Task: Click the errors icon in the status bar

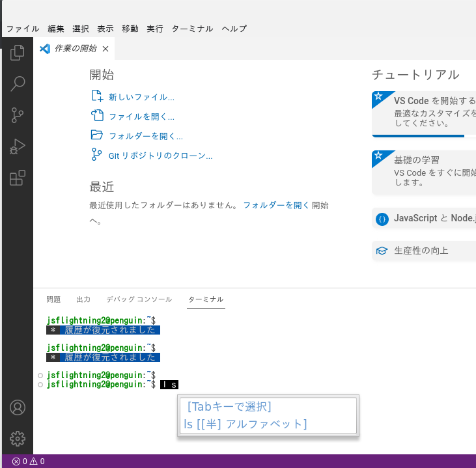Action: click(x=16, y=461)
